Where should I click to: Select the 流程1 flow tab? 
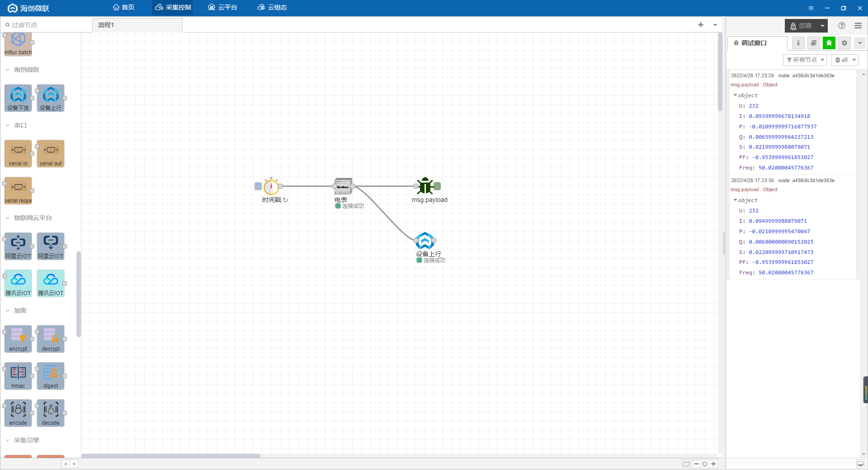coord(137,25)
